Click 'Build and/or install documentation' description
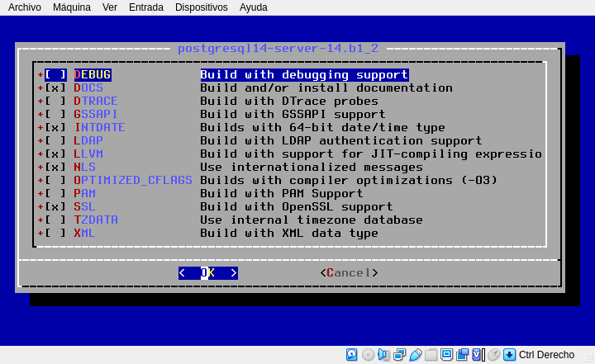This screenshot has height=364, width=595. click(x=326, y=88)
